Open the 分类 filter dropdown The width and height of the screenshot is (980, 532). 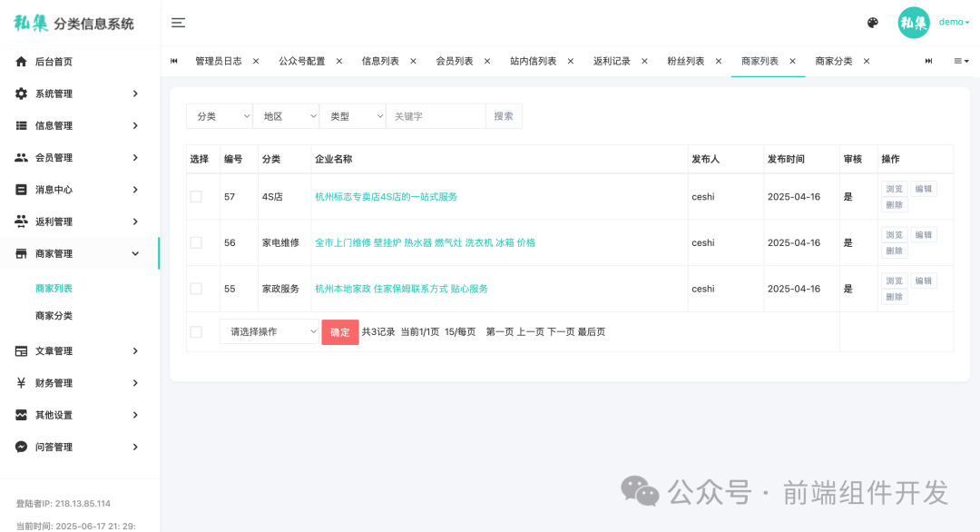coord(220,116)
